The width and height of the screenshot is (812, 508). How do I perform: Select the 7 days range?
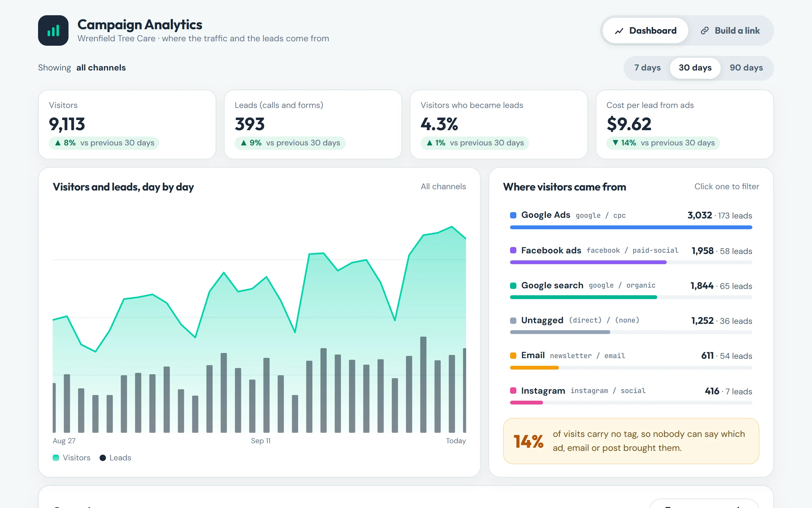pos(647,68)
